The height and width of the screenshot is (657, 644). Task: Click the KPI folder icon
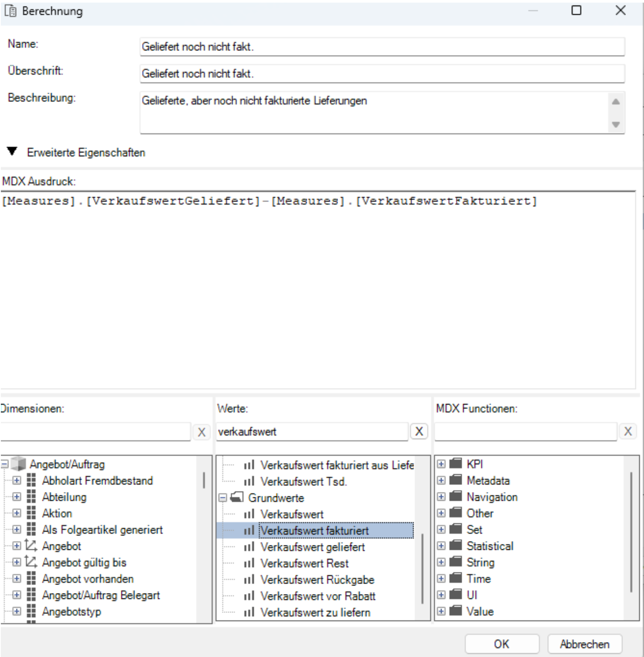456,463
